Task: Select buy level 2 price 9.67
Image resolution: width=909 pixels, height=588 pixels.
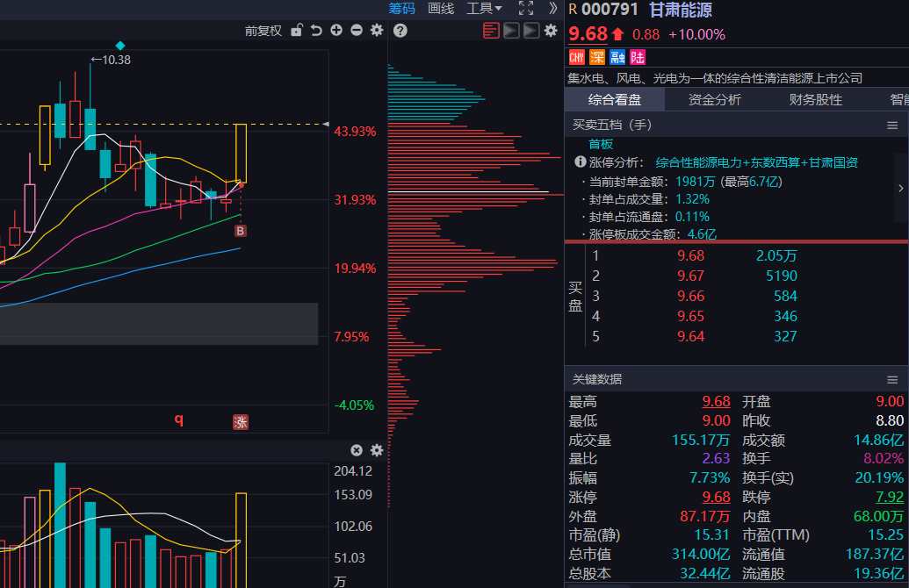Action: coord(690,276)
